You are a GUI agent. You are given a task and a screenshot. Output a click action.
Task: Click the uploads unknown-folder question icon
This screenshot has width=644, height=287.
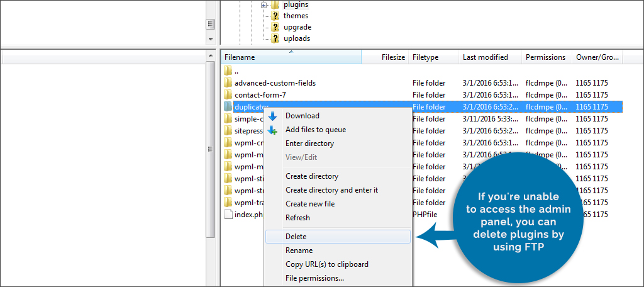pos(275,39)
